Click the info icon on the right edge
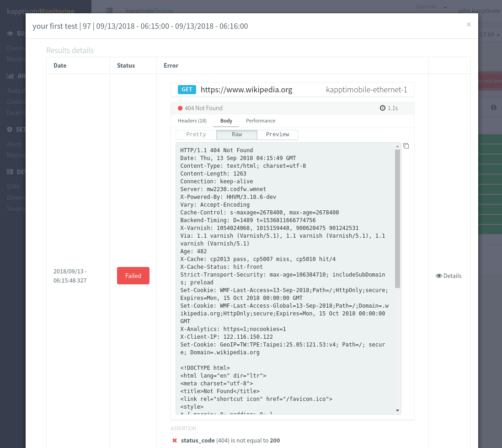Image resolution: width=502 pixels, height=448 pixels. 494,107
